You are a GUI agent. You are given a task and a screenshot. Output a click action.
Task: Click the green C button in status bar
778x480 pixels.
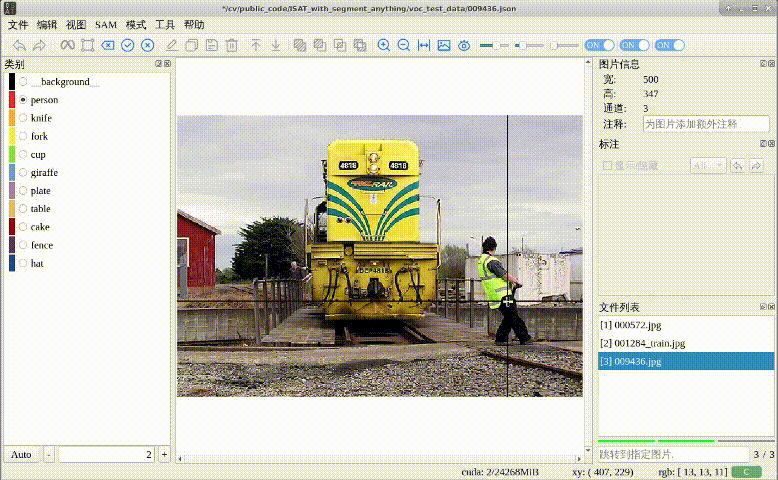(x=746, y=472)
